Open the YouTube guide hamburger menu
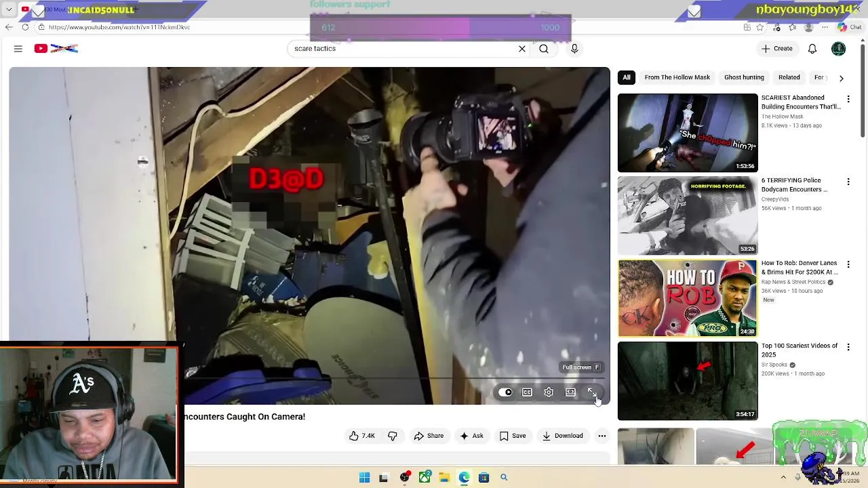 point(18,49)
